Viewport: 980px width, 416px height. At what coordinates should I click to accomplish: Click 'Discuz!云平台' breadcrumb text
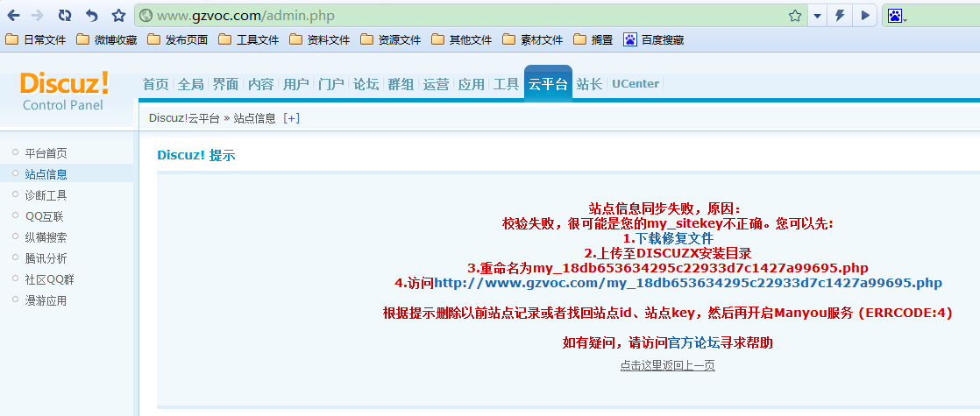[x=184, y=118]
